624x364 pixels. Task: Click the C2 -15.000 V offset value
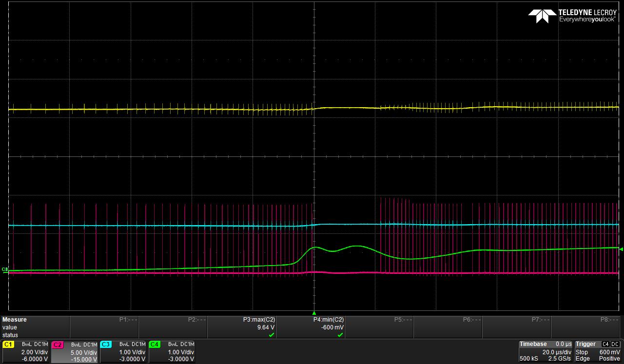pyautogui.click(x=83, y=359)
